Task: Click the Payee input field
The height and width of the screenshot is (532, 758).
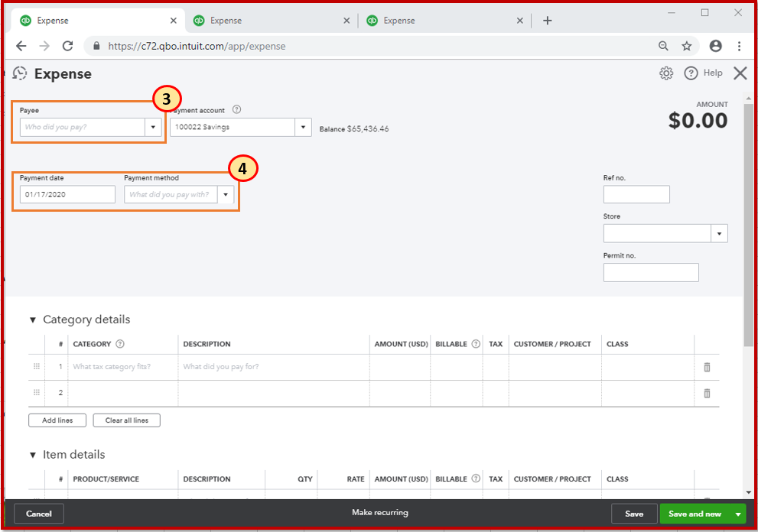Action: [x=82, y=127]
